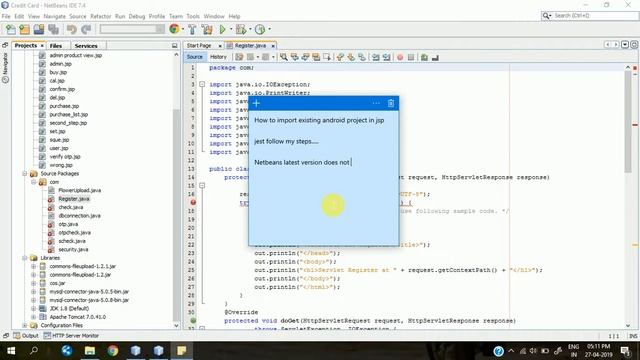Open the sticky note three-dots menu
This screenshot has width=640, height=360.
pos(376,103)
